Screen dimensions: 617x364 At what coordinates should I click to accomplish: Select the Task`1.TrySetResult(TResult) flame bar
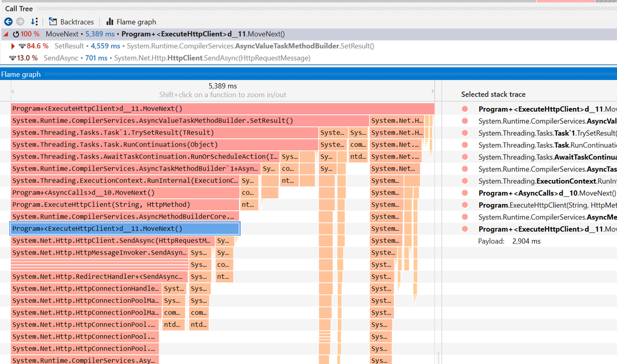(x=164, y=133)
